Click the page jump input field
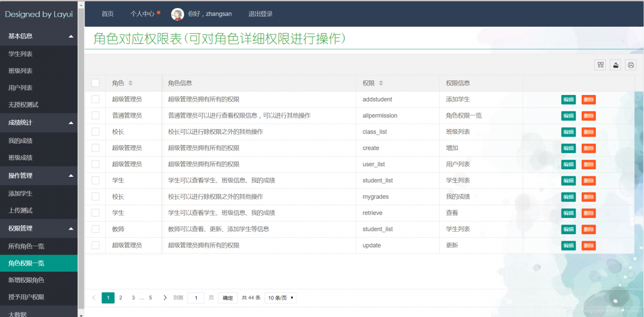 pos(196,297)
